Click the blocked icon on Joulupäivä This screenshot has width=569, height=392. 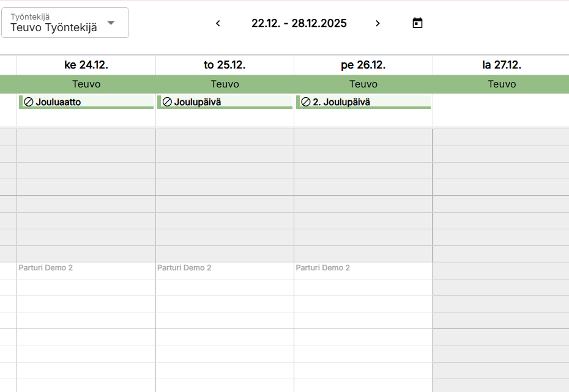[x=167, y=102]
